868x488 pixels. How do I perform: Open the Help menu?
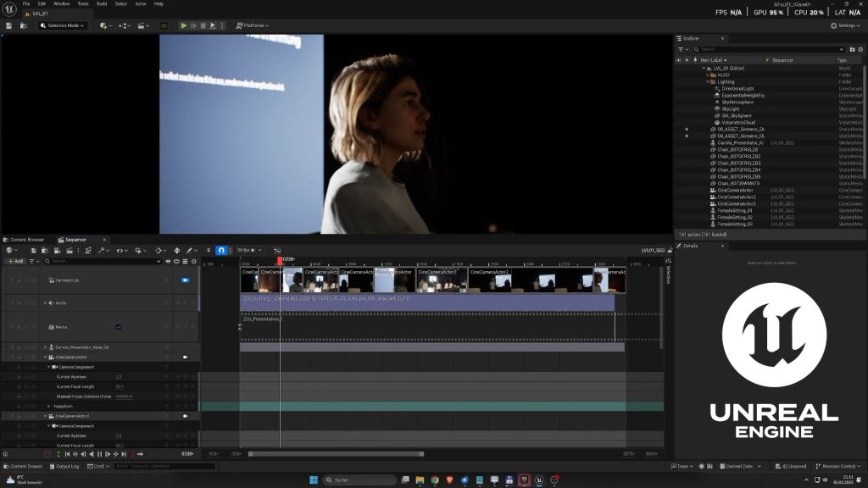click(159, 4)
